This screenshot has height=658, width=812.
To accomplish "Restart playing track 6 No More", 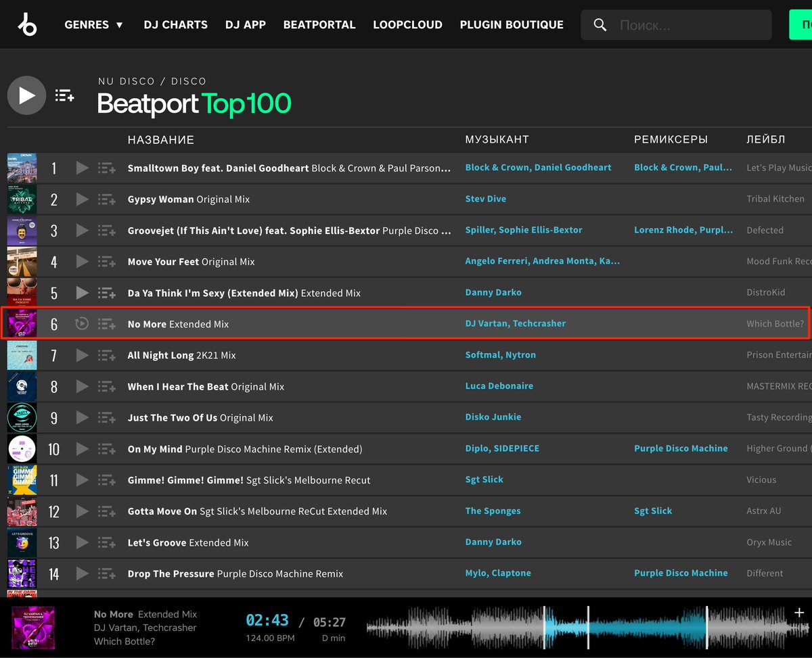I will [82, 324].
